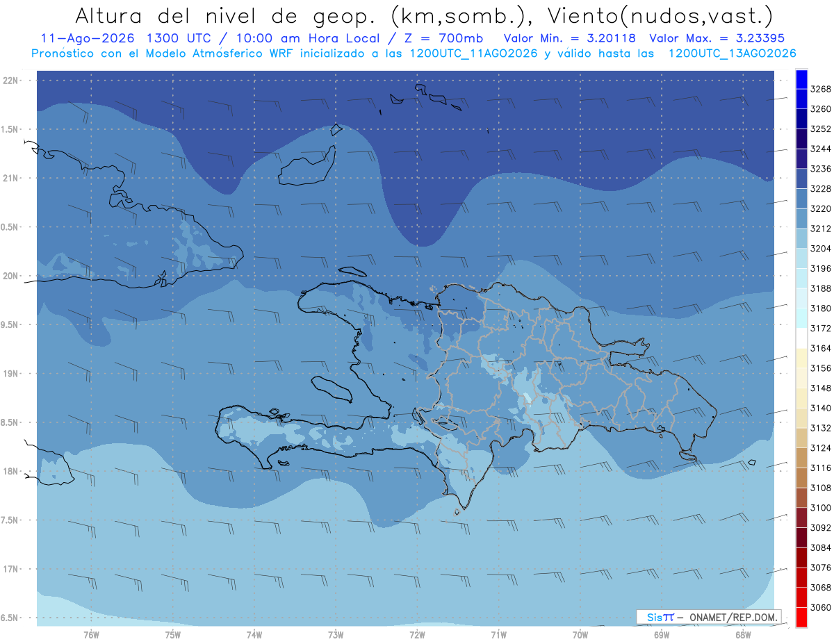
Task: Click the 76W longitude axis label
Action: click(x=91, y=635)
